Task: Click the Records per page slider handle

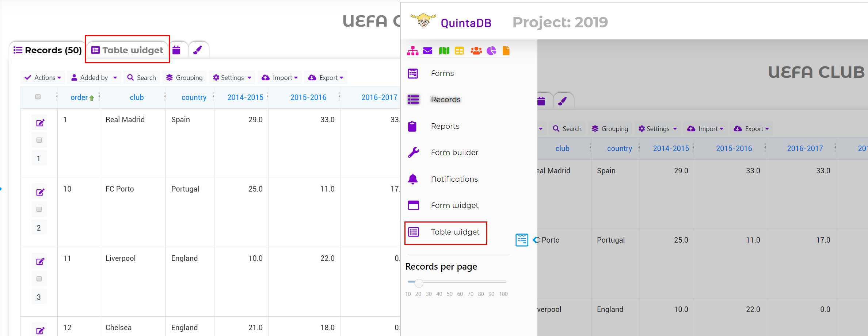Action: tap(419, 283)
